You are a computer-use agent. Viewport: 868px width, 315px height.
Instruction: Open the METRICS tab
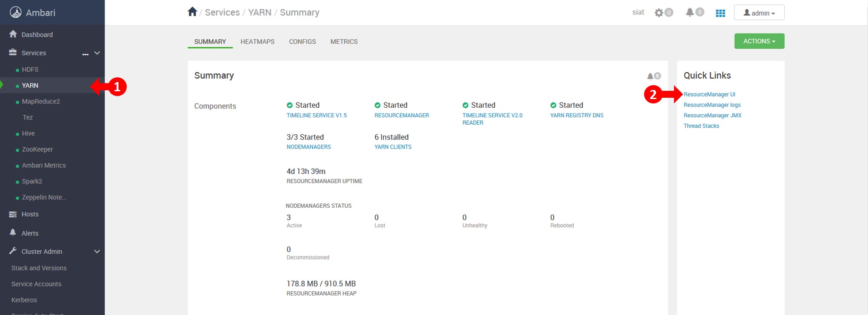[x=344, y=42]
